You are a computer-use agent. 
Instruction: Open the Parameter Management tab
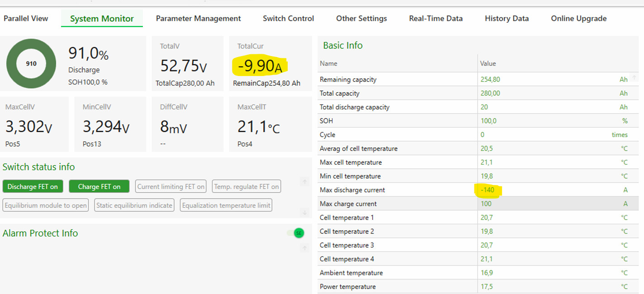click(x=198, y=19)
